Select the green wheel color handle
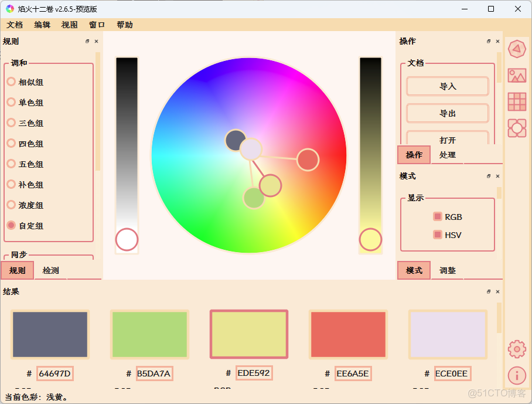 point(252,199)
